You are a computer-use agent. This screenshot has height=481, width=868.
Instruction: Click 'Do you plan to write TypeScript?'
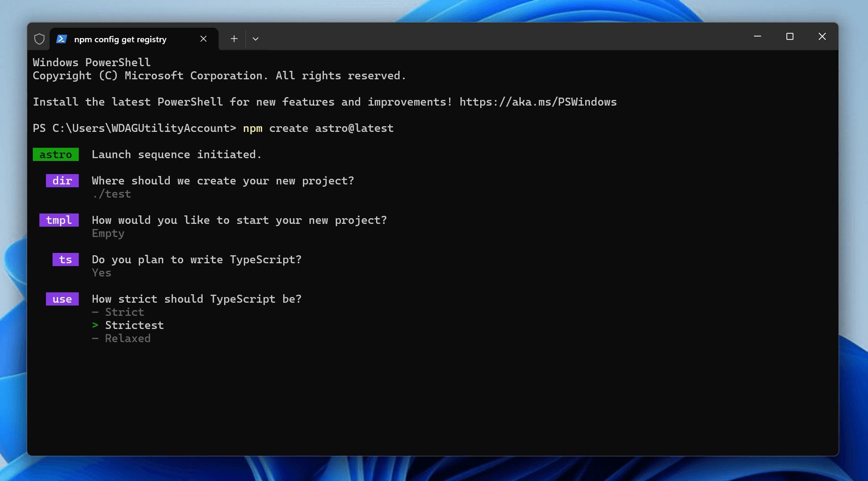click(197, 260)
